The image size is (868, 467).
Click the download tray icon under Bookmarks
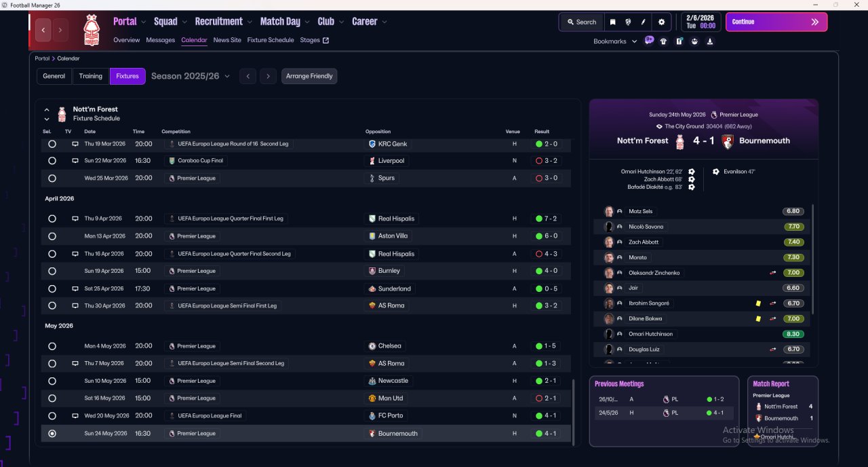709,41
